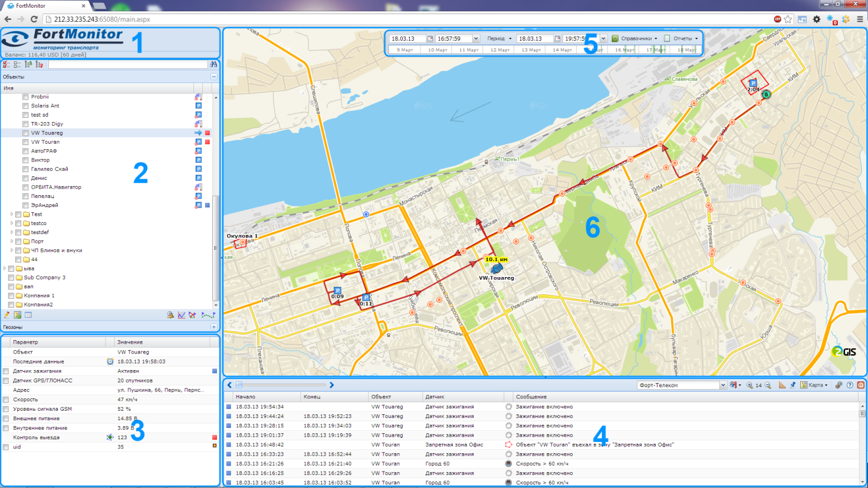
Task: Click the bell notifications icon below objects list
Action: pos(170,315)
